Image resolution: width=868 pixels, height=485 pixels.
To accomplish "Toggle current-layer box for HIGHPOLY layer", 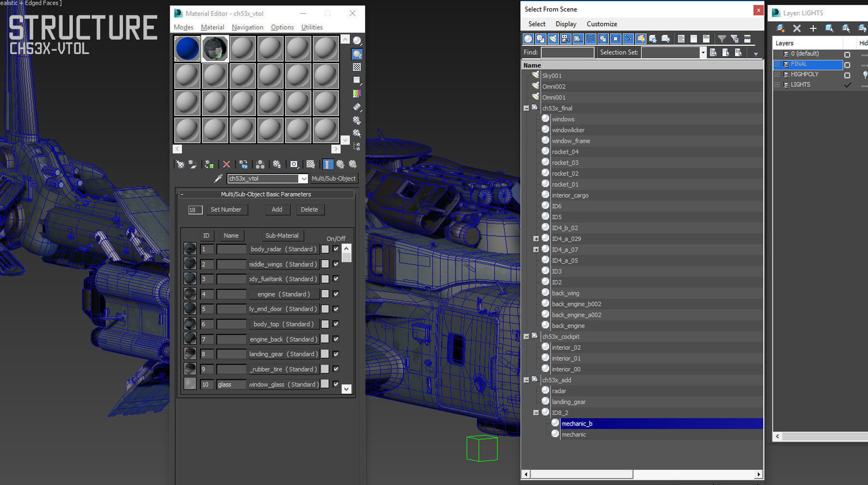I will [847, 75].
